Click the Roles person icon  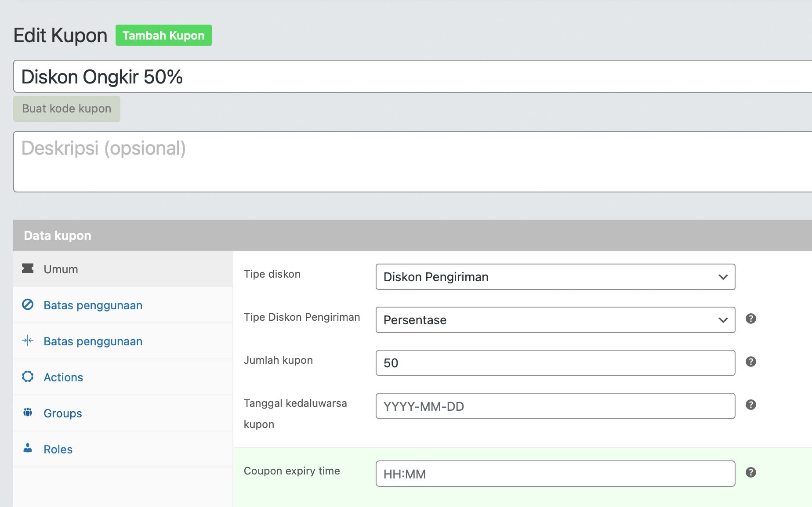(28, 448)
